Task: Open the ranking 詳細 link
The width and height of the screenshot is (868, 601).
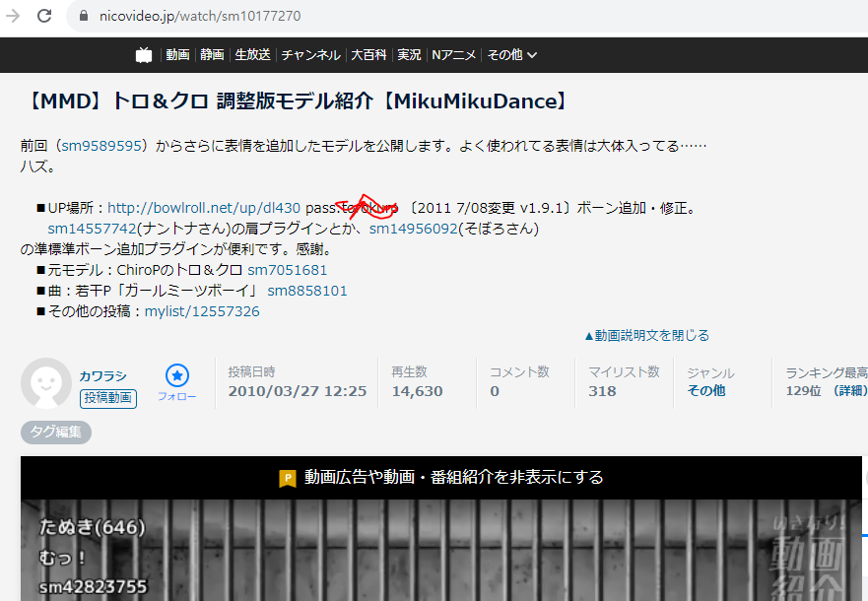Action: pyautogui.click(x=849, y=391)
